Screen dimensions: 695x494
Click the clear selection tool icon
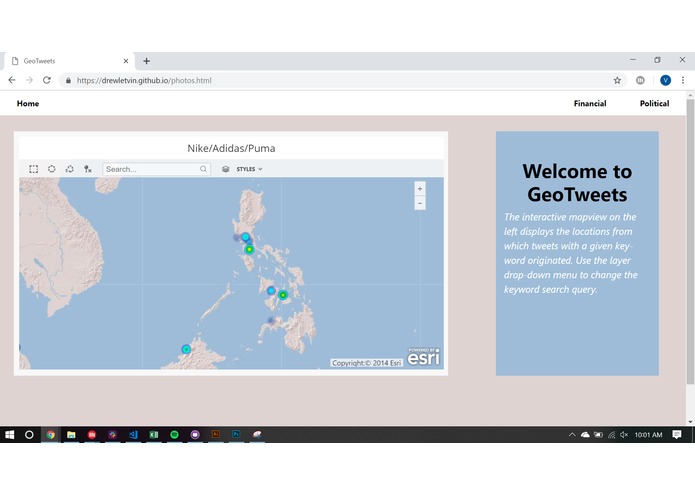point(88,169)
